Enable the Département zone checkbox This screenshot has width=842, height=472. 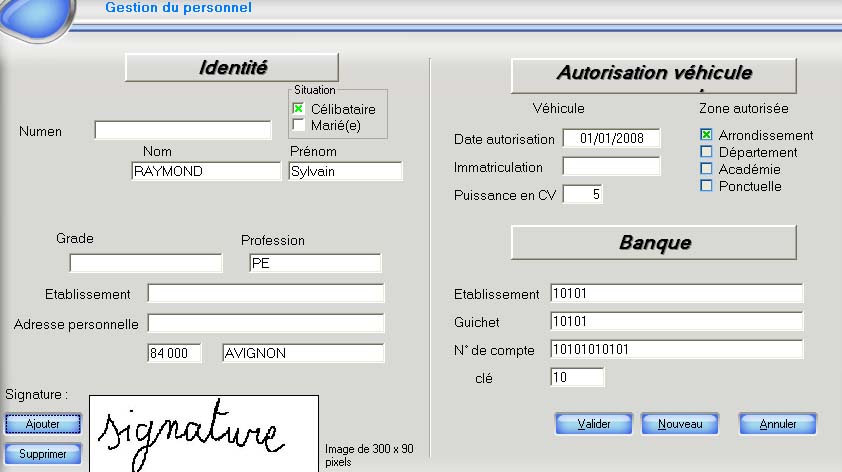706,152
